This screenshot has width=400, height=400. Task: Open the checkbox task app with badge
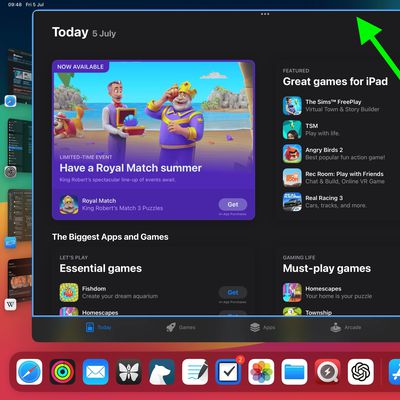(228, 372)
